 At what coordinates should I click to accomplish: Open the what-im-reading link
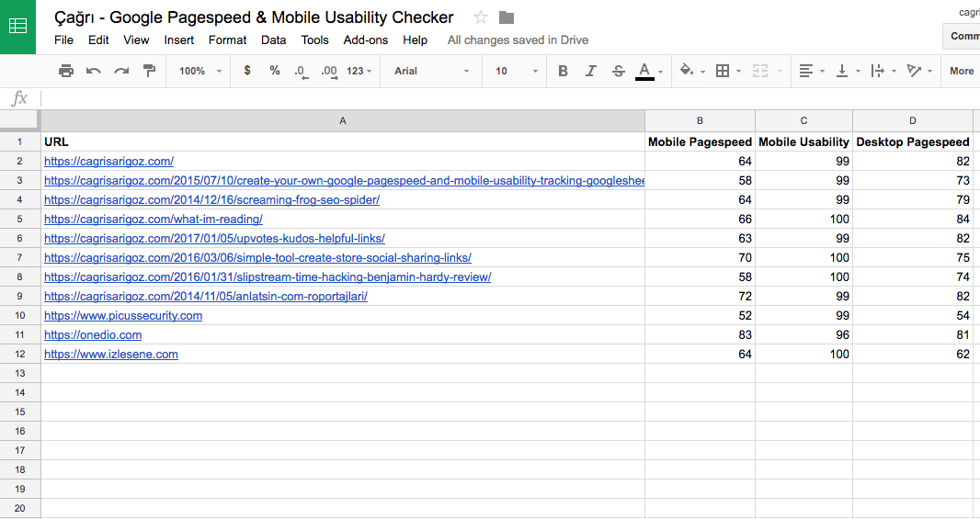154,220
